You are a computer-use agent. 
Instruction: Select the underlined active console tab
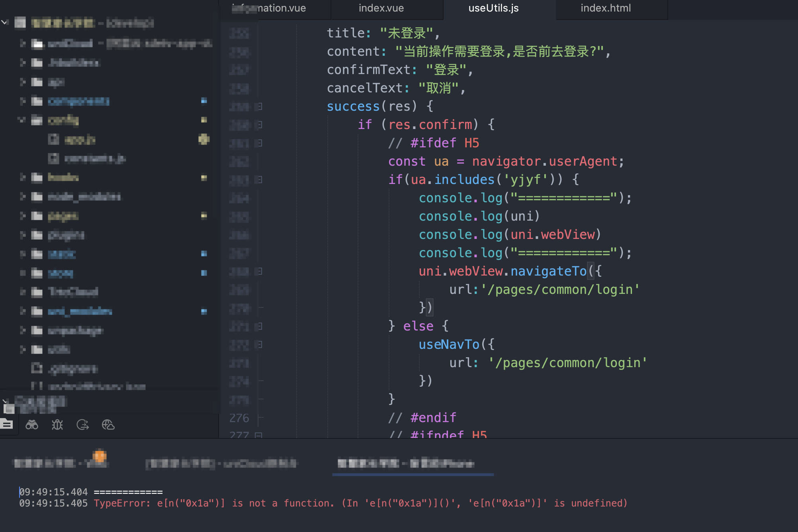tap(406, 464)
